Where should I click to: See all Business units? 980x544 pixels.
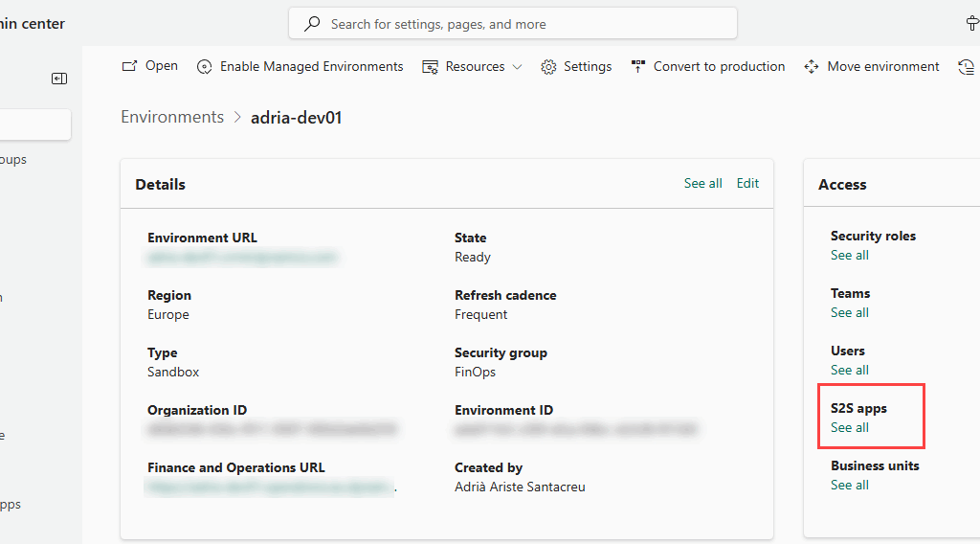[850, 486]
